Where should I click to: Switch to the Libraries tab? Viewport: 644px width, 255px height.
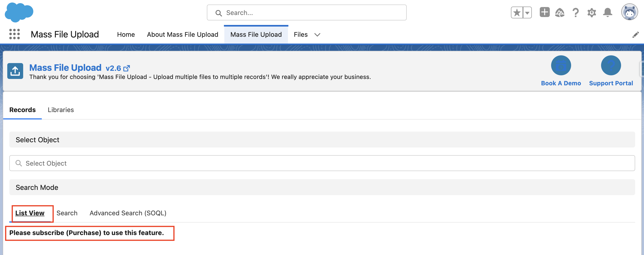[x=60, y=110]
